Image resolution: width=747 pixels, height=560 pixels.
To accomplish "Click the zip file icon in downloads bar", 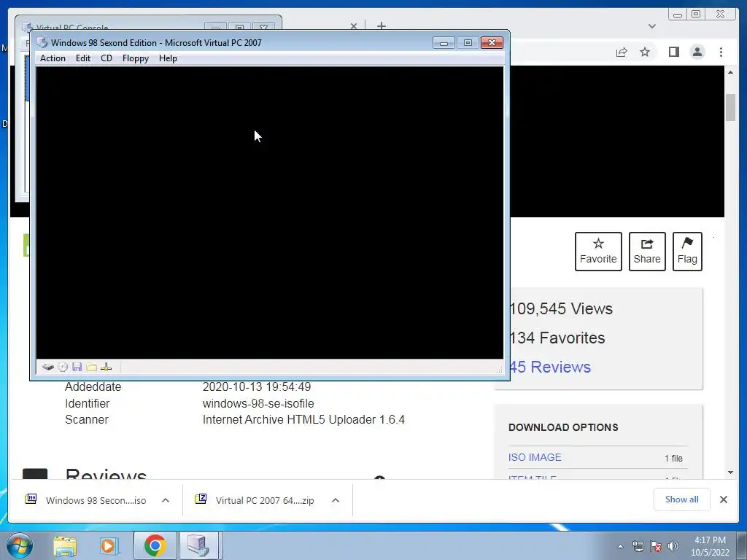I will coord(201,499).
